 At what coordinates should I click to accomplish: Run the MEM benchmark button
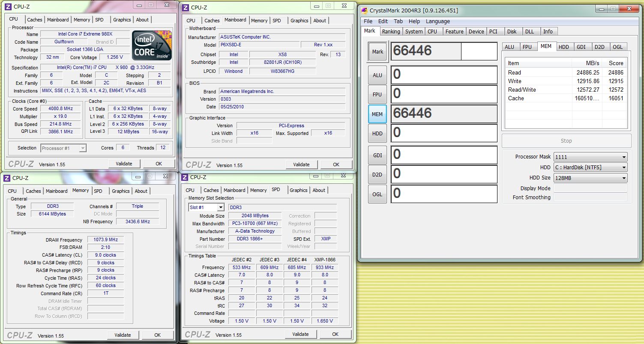click(377, 114)
